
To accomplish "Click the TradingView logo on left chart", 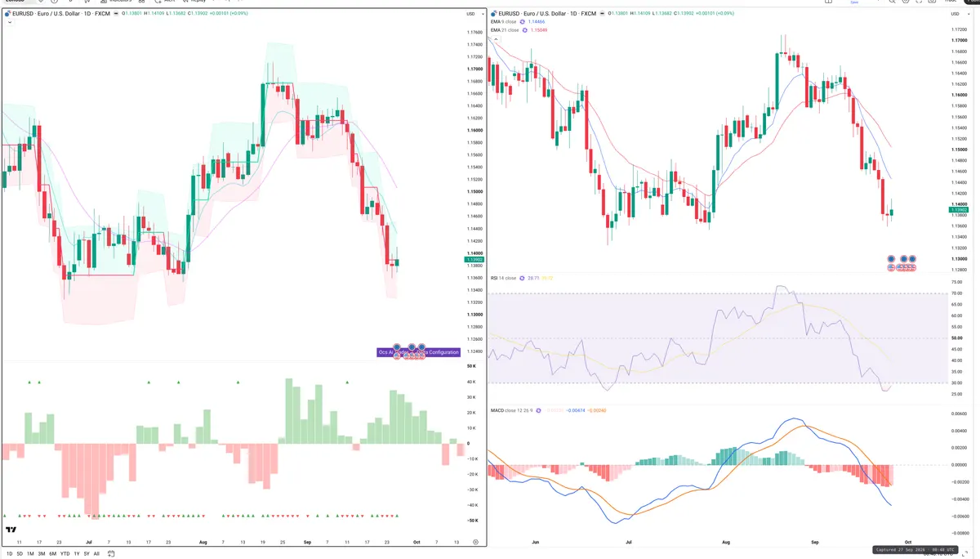I will coord(11,530).
